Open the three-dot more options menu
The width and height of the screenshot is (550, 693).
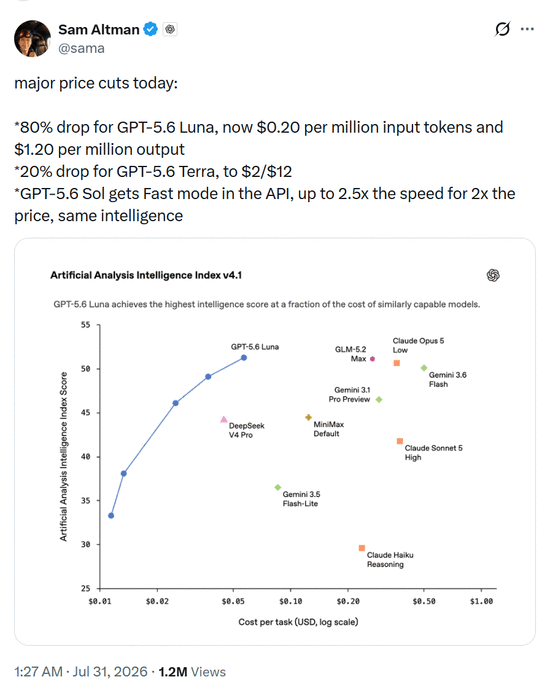(527, 29)
